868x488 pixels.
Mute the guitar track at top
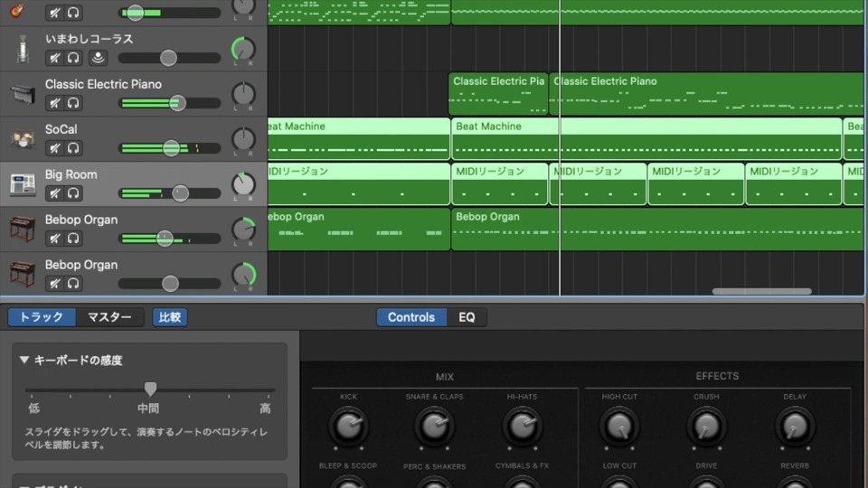(54, 12)
